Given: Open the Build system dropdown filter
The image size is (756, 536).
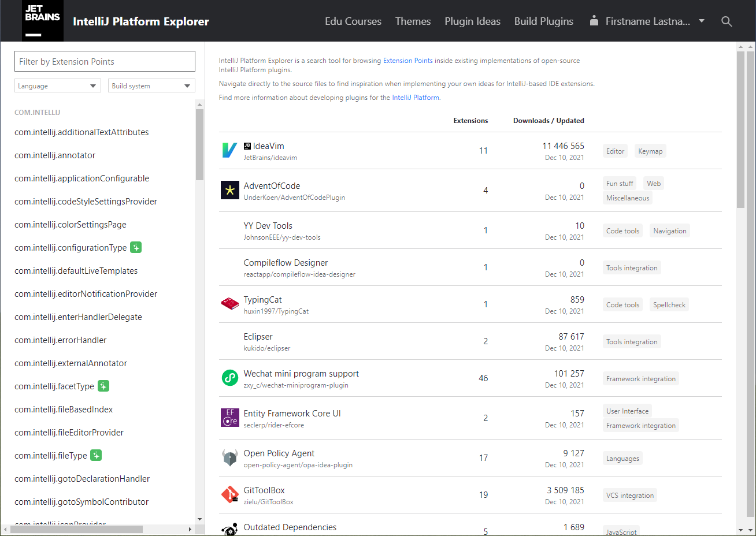Looking at the screenshot, I should point(151,85).
